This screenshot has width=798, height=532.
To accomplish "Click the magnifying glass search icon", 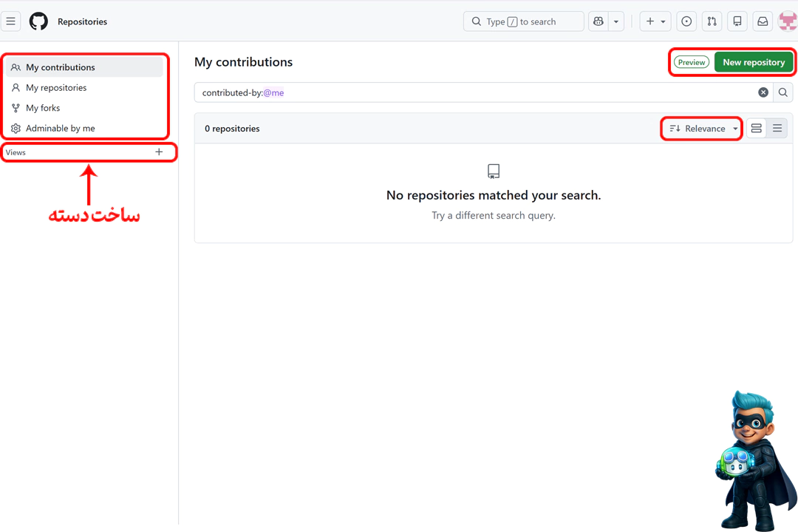I will (782, 92).
